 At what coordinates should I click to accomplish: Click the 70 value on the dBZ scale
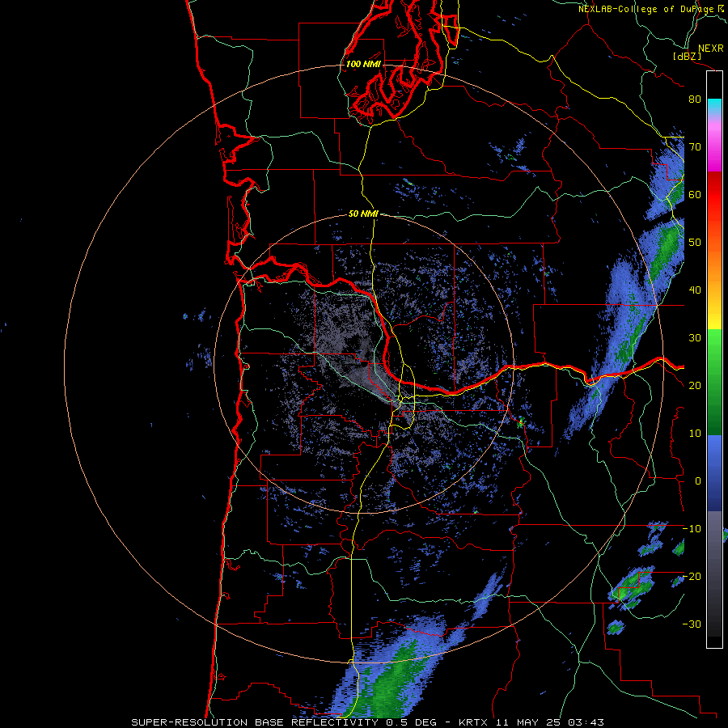695,146
